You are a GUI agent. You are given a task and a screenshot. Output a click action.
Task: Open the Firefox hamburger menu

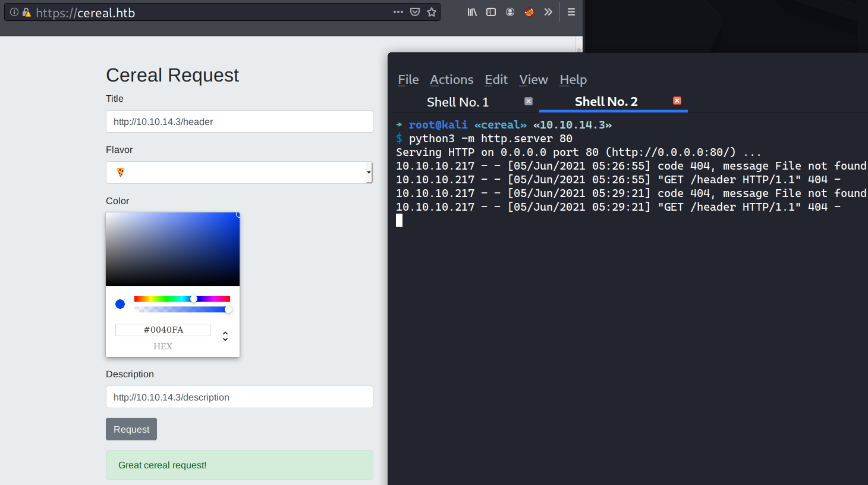click(x=571, y=12)
